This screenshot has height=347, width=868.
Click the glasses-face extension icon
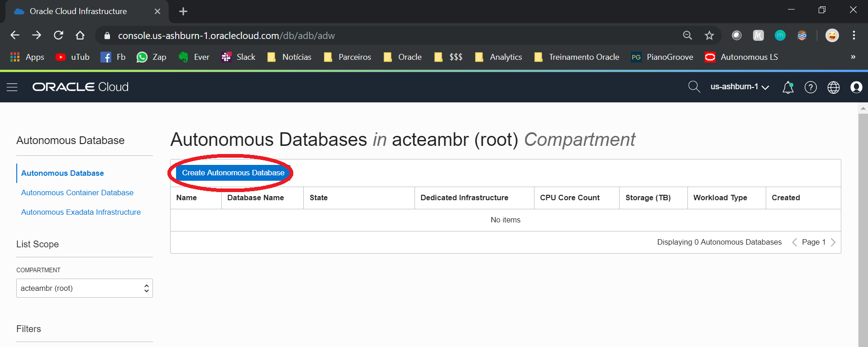[802, 35]
